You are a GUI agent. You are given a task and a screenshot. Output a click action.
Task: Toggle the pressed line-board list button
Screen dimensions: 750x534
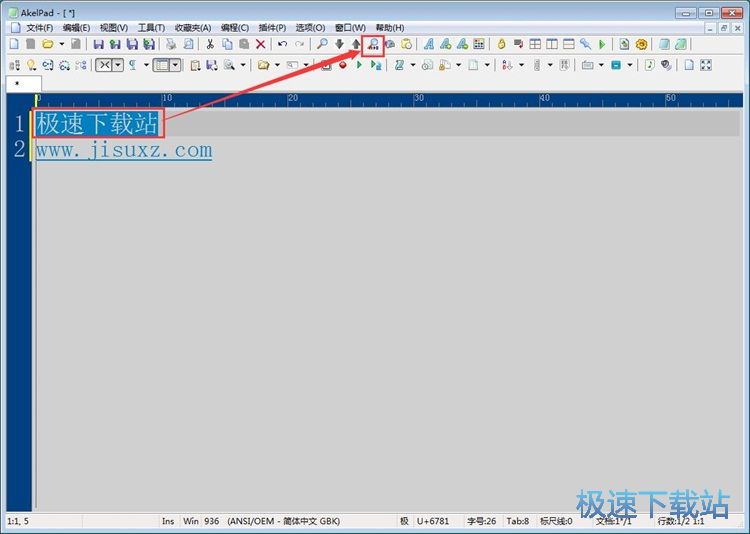click(162, 65)
